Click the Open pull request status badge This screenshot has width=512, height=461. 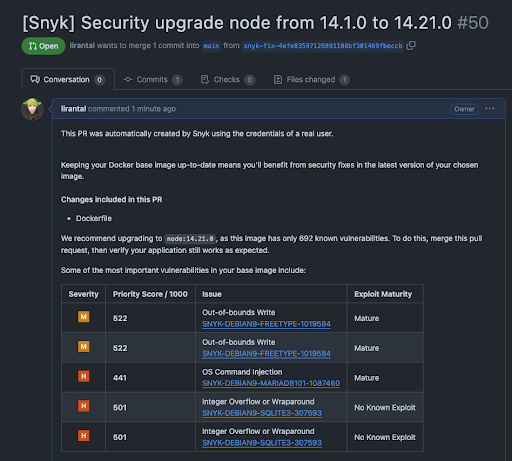click(x=43, y=46)
